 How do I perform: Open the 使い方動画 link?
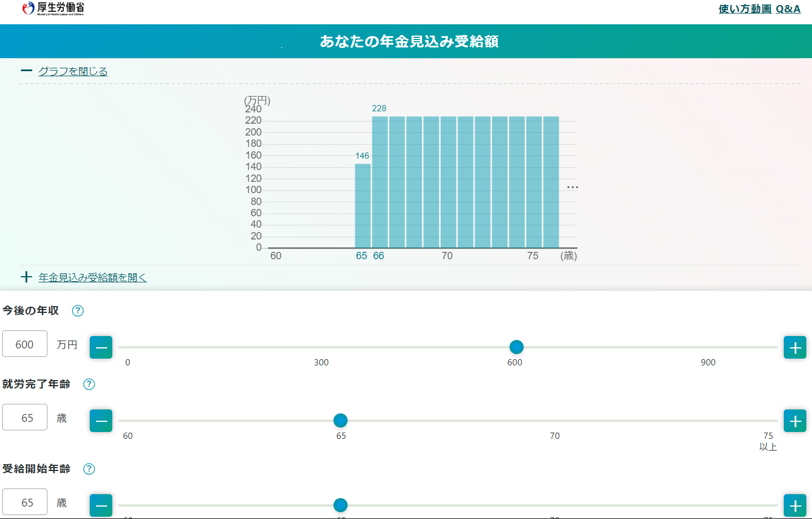[744, 9]
